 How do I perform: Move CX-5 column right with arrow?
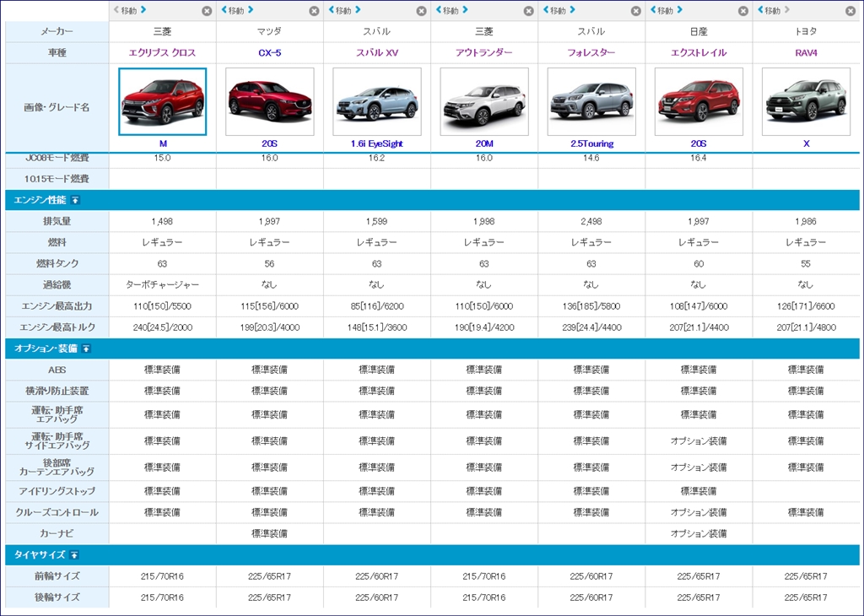point(251,10)
